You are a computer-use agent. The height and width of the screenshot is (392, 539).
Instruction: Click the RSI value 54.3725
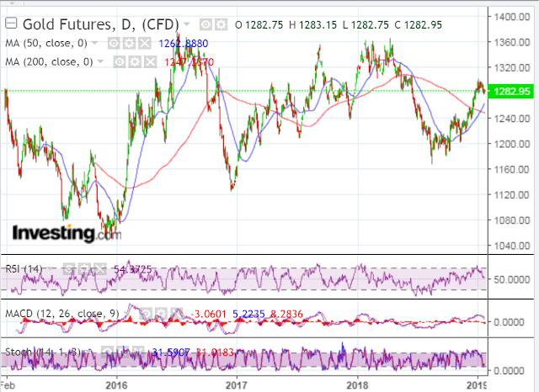click(133, 269)
